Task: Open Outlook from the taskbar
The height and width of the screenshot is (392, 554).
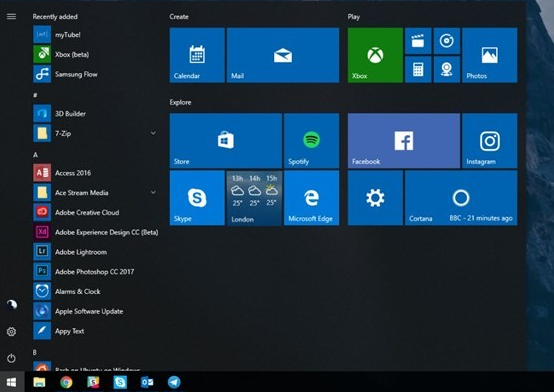Action: tap(147, 382)
